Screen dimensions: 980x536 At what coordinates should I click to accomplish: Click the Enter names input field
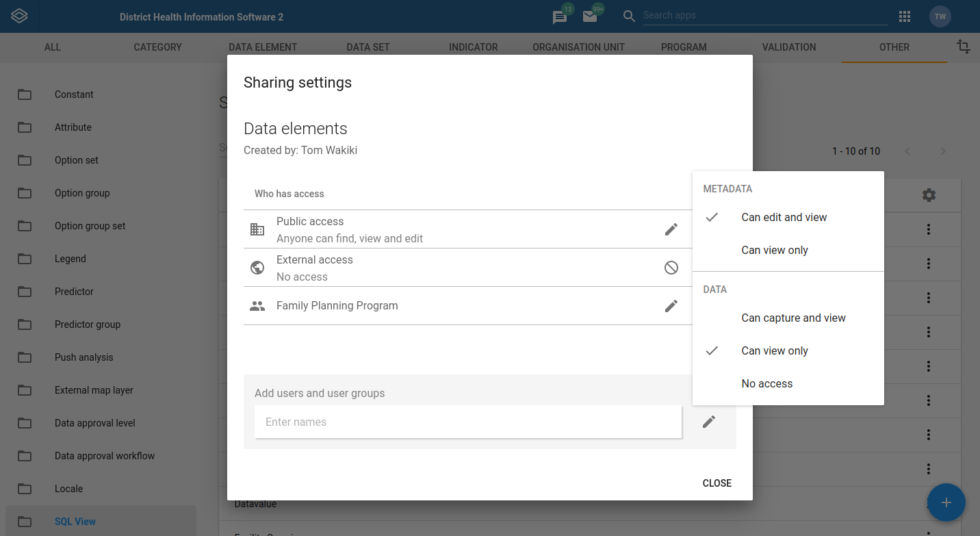(x=468, y=422)
